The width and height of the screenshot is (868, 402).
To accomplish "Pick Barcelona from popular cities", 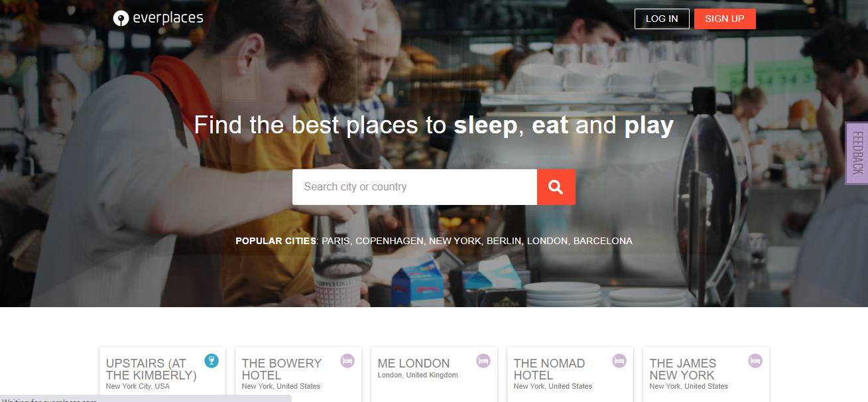I will [x=603, y=241].
